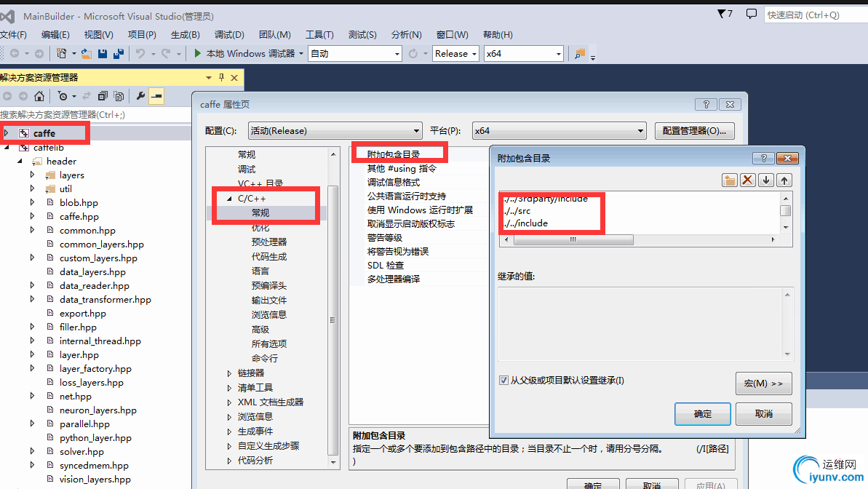
Task: Open the 配置 活动(Release) combo box
Action: pyautogui.click(x=335, y=131)
